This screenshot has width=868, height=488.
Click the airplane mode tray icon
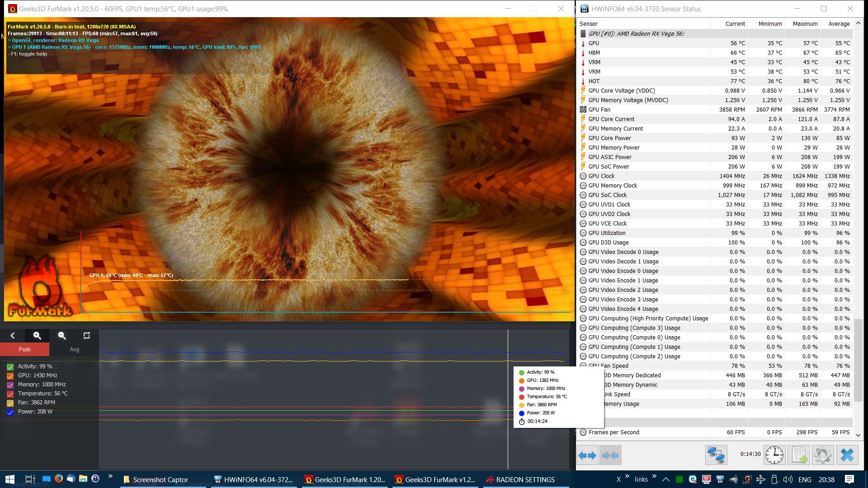pos(761,479)
